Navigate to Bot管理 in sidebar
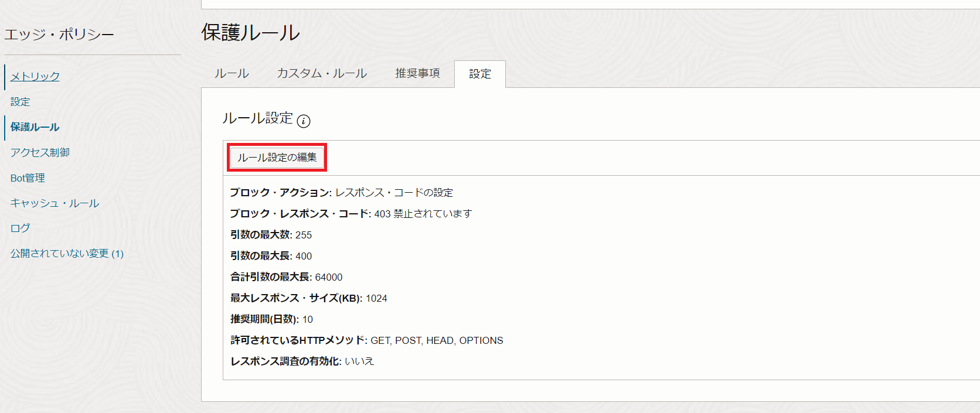 point(28,178)
